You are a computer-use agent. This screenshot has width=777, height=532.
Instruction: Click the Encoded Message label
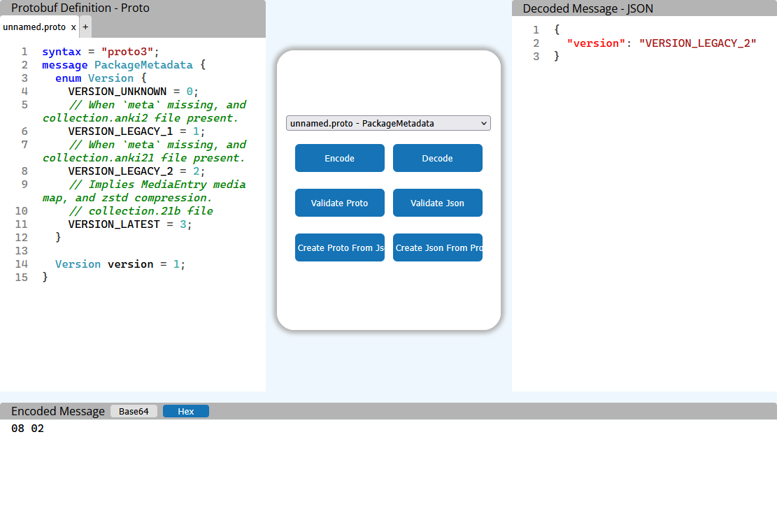point(58,411)
